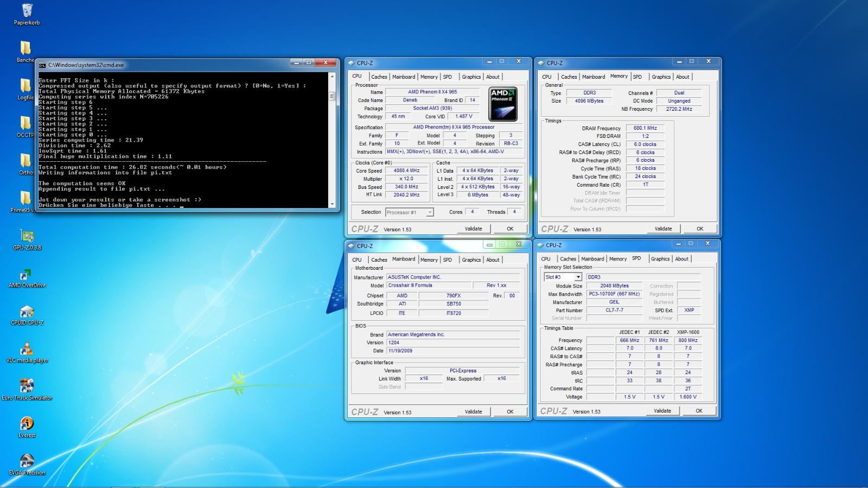Click CPU-Z title icon in Memory window
Image resolution: width=868 pixels, height=488 pixels.
pyautogui.click(x=541, y=63)
